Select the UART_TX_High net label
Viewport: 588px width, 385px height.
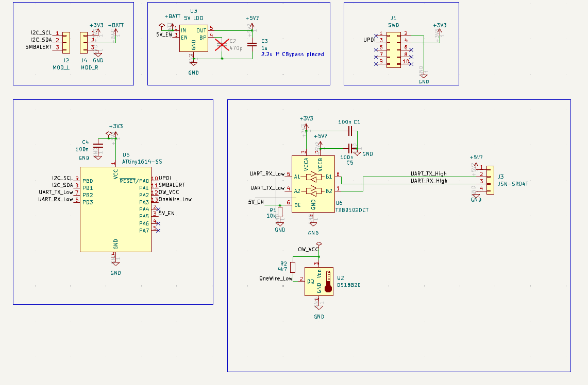[x=428, y=174]
